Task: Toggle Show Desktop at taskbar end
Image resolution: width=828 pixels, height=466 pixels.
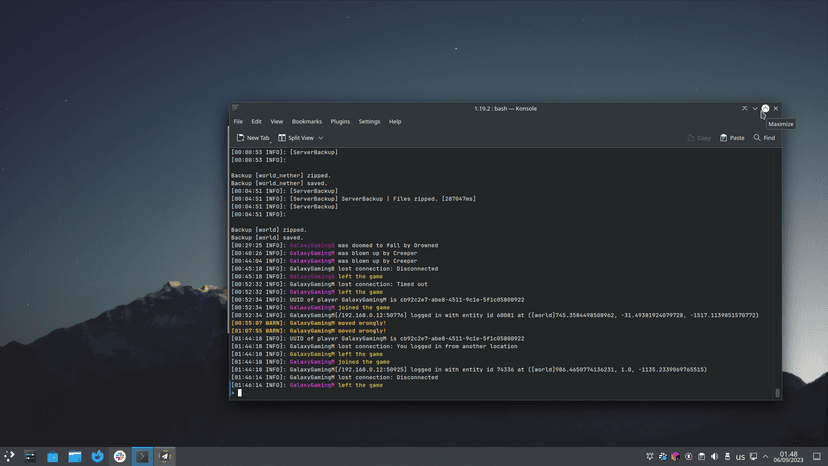Action: coord(818,457)
